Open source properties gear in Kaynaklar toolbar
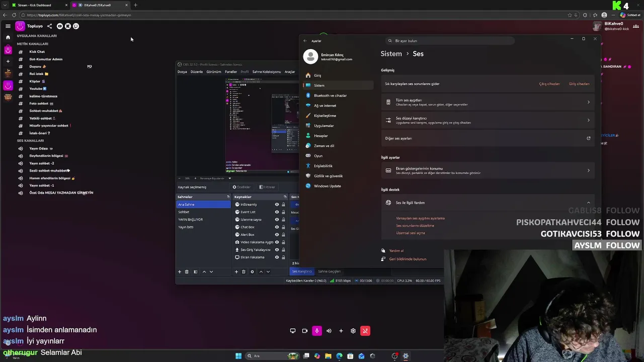 (252, 271)
